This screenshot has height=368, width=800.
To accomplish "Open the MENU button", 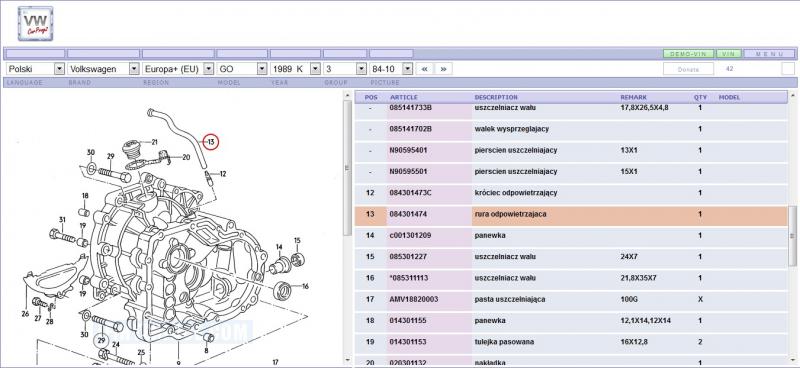I will pyautogui.click(x=769, y=54).
